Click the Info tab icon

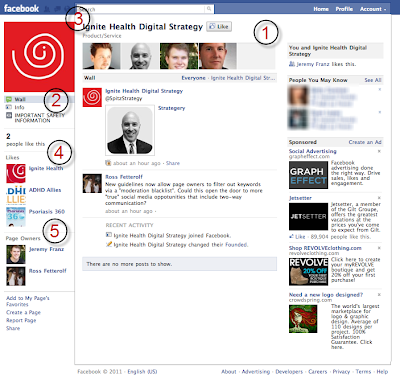(9, 107)
